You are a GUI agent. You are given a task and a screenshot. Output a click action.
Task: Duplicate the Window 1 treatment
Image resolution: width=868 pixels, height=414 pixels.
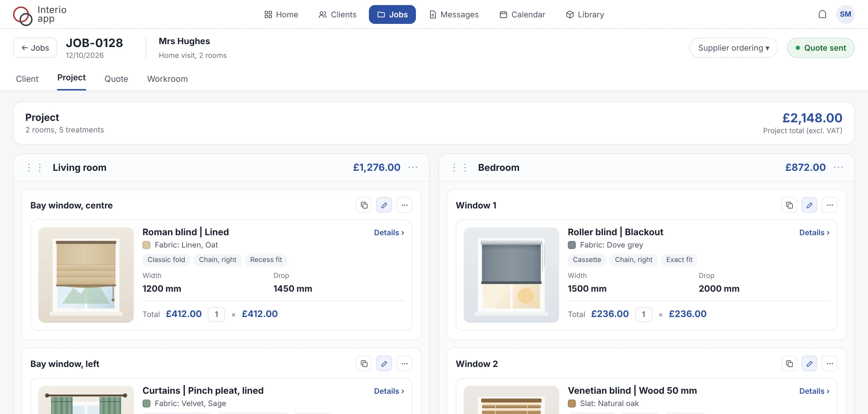pyautogui.click(x=789, y=205)
